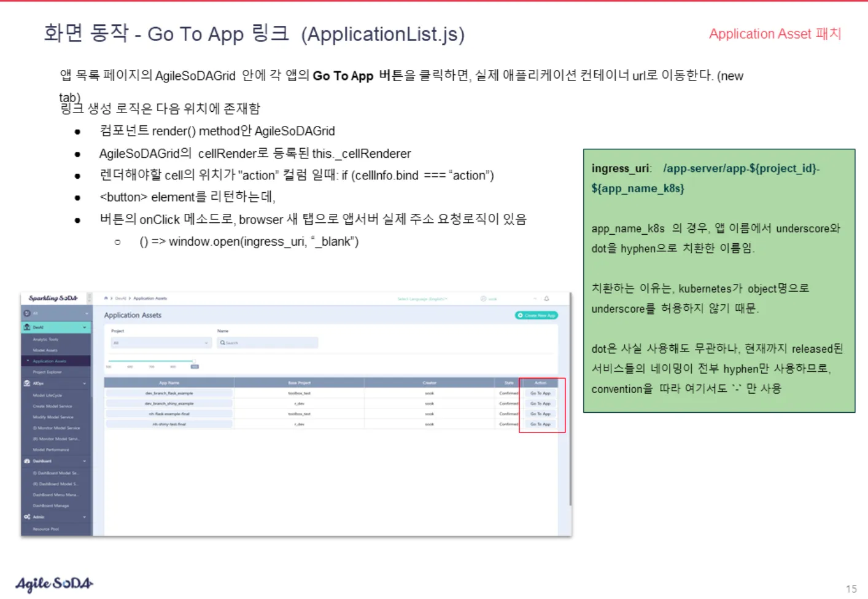Click Go To App for dev_branch_flask_example
868x599 pixels.
(x=540, y=393)
